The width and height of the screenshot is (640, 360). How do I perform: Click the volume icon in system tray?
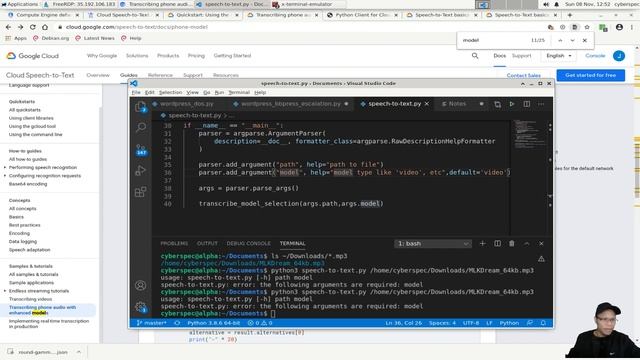point(546,4)
